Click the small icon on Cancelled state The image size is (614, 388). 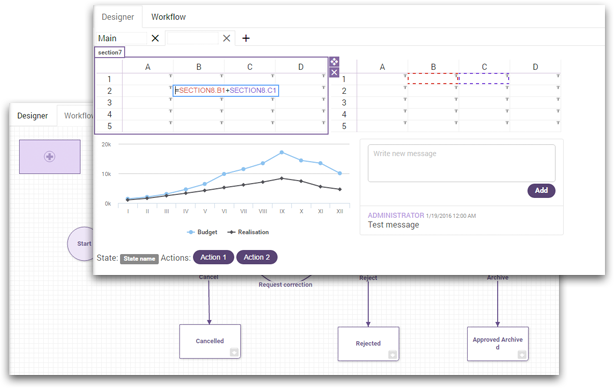coord(234,352)
